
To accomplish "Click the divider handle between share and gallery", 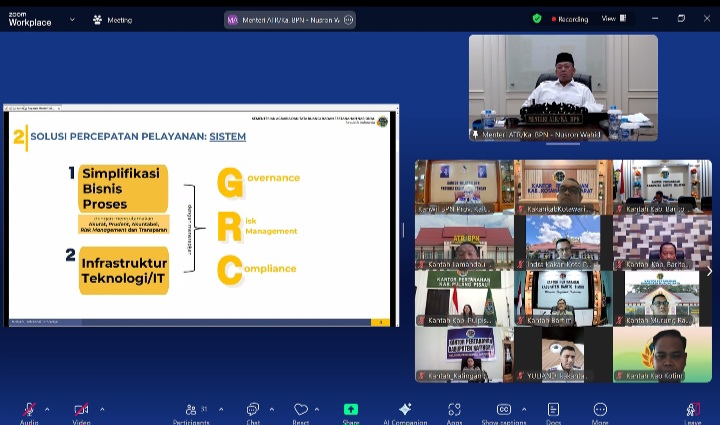I will 403,230.
